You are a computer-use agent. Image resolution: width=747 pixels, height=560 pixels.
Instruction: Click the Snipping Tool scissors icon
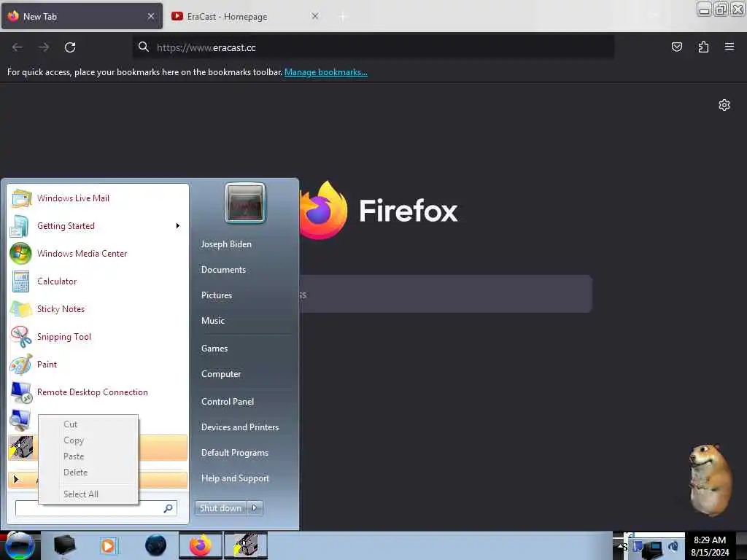[x=20, y=336]
